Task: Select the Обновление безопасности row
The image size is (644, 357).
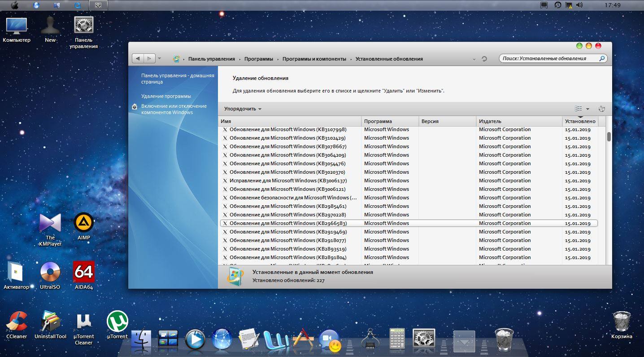Action: (x=409, y=198)
